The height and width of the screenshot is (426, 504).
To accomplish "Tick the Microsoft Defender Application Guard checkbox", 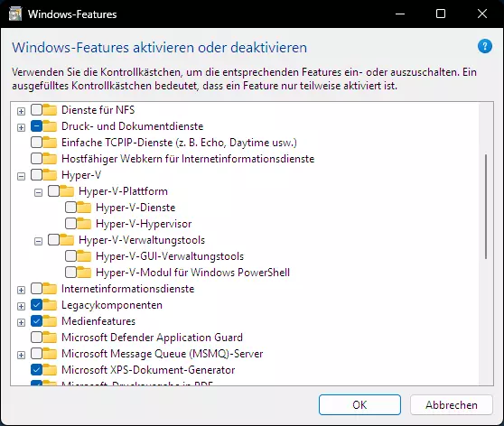I will coord(36,337).
